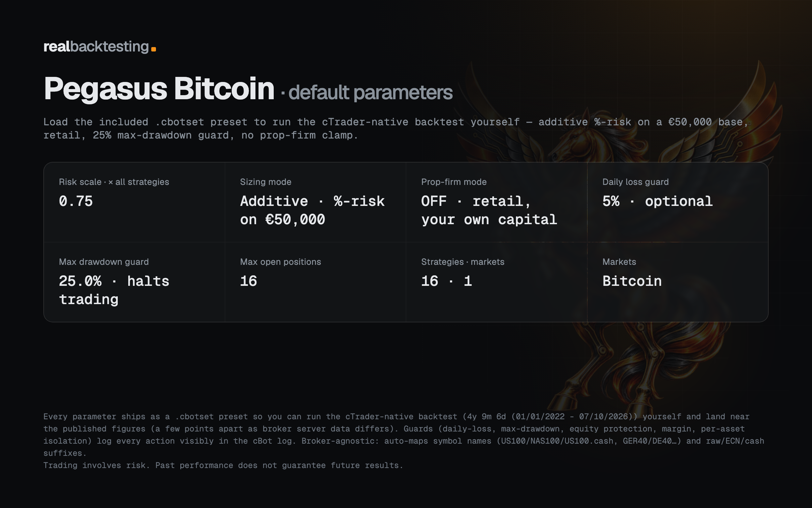
Task: Click the 'Daily loss guard' label
Action: coord(635,182)
